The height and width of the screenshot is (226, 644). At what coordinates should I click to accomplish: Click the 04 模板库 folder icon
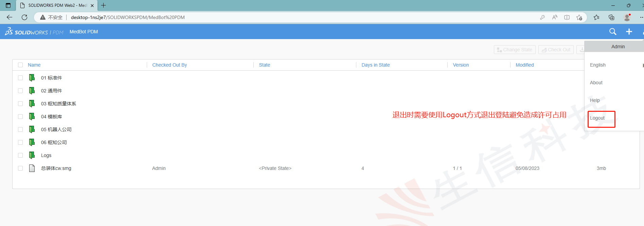[x=32, y=117]
